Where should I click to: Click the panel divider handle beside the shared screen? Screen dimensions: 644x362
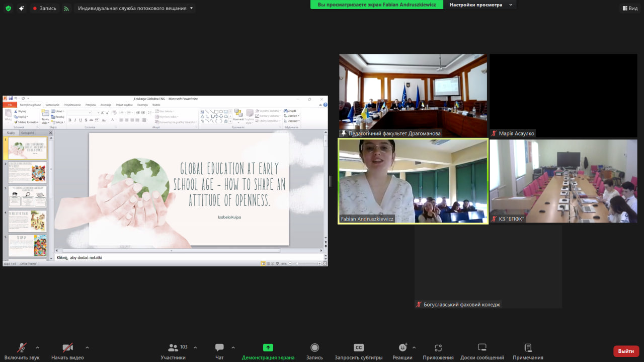click(331, 181)
